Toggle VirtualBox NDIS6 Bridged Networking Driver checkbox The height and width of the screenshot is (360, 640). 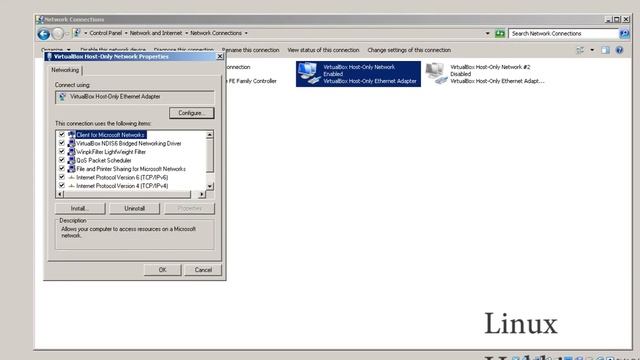tap(62, 143)
